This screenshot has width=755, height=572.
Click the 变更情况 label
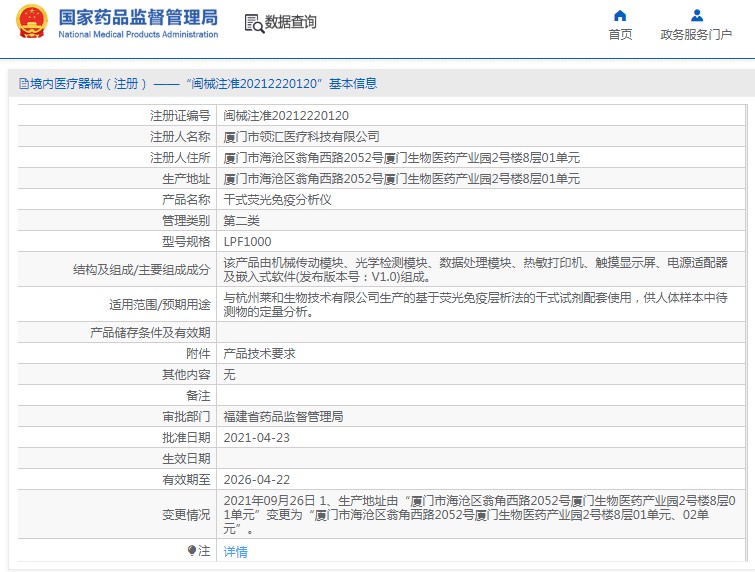pyautogui.click(x=186, y=515)
